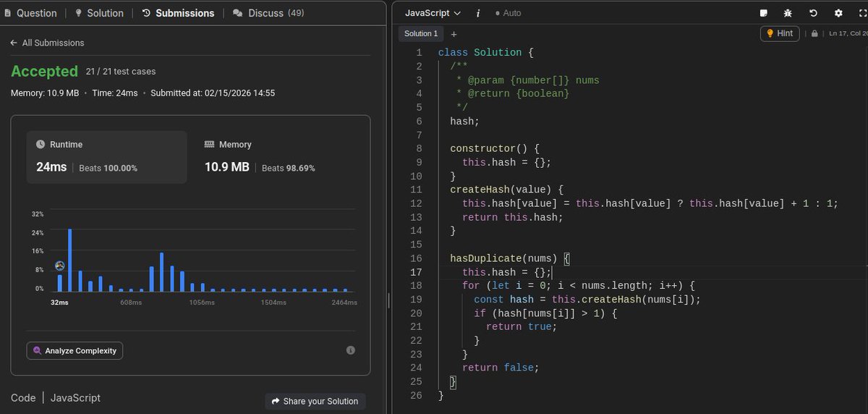The height and width of the screenshot is (414, 868).
Task: Click the hasDuplicate(nums) line
Action: (x=510, y=258)
